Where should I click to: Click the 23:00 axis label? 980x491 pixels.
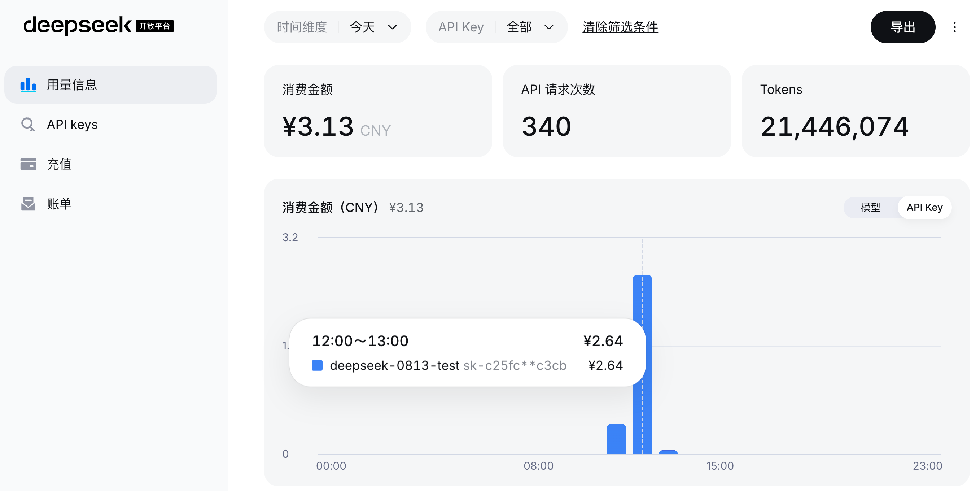(x=927, y=466)
